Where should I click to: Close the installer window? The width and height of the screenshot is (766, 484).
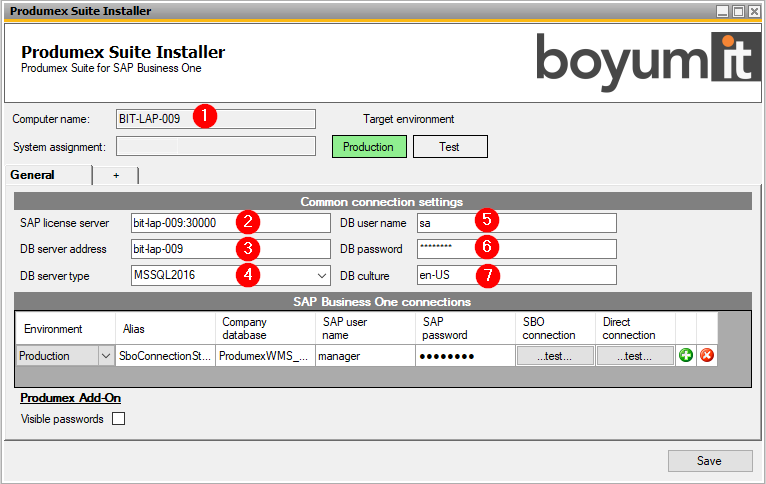pos(754,11)
